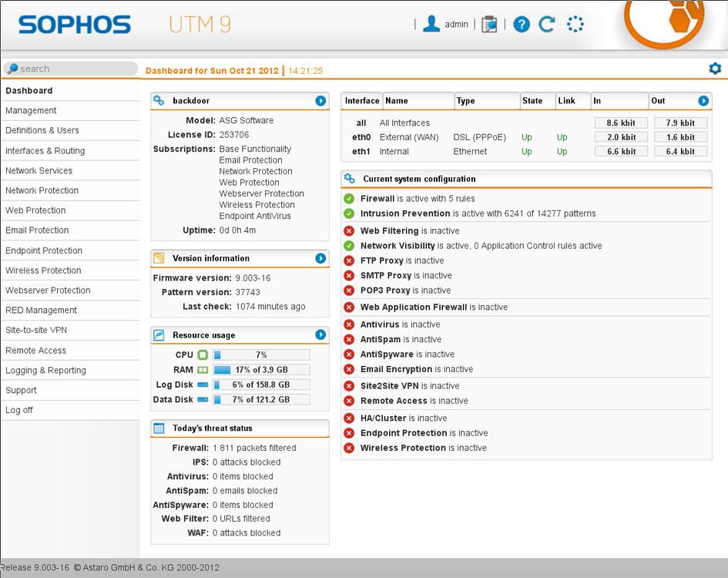This screenshot has width=728, height=578.
Task: Expand the Resource usage panel arrow
Action: pos(320,335)
